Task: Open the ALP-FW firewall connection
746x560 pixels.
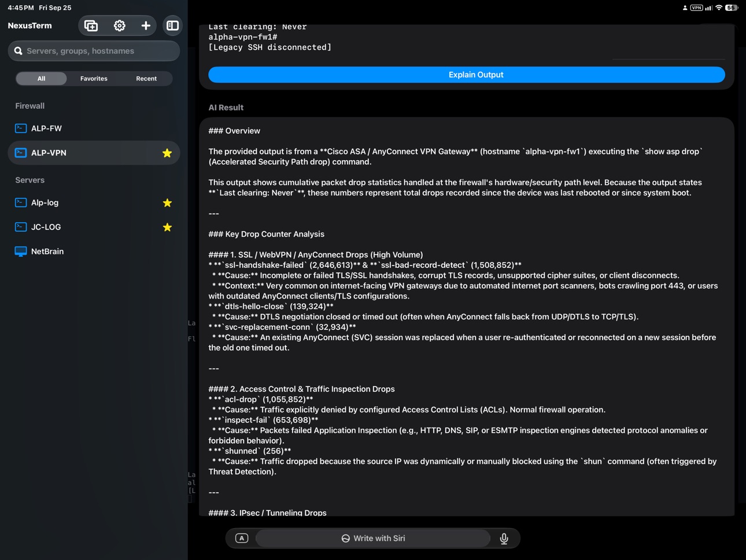Action: tap(94, 128)
